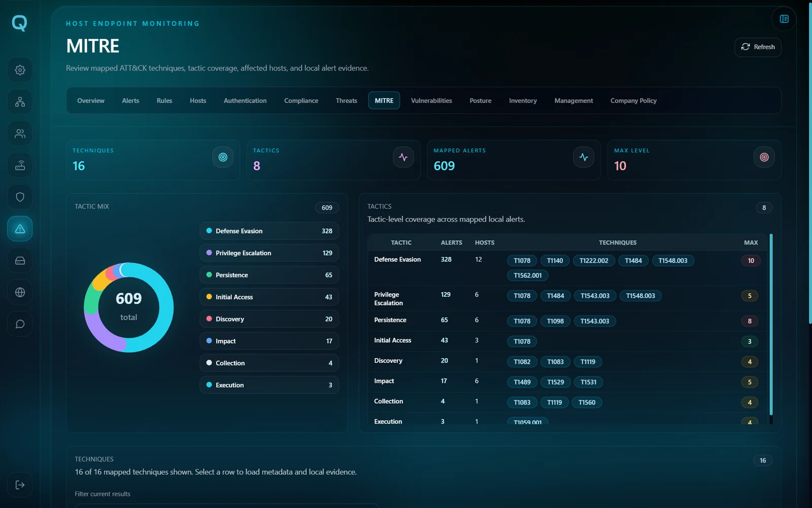Open the Inventory tab
The image size is (812, 508).
pos(523,101)
